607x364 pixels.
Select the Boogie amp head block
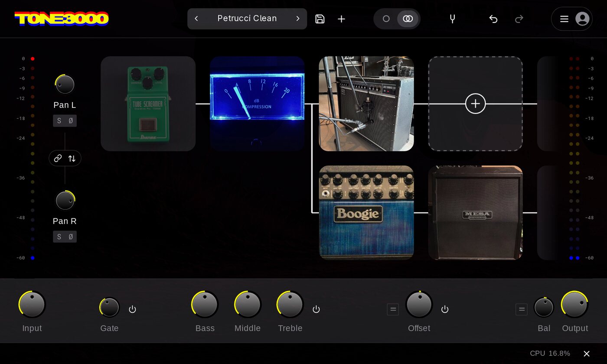tap(366, 213)
